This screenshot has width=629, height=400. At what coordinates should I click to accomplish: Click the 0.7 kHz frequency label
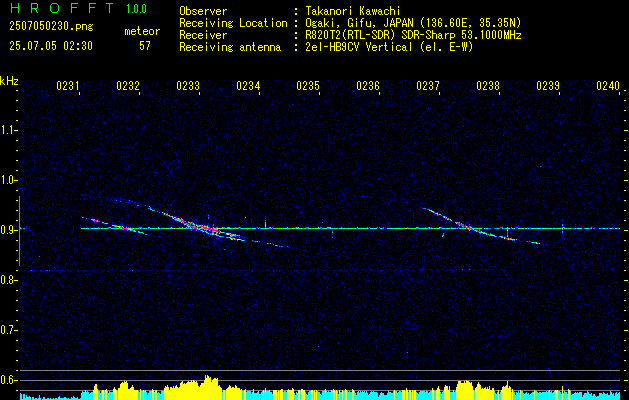[8, 330]
